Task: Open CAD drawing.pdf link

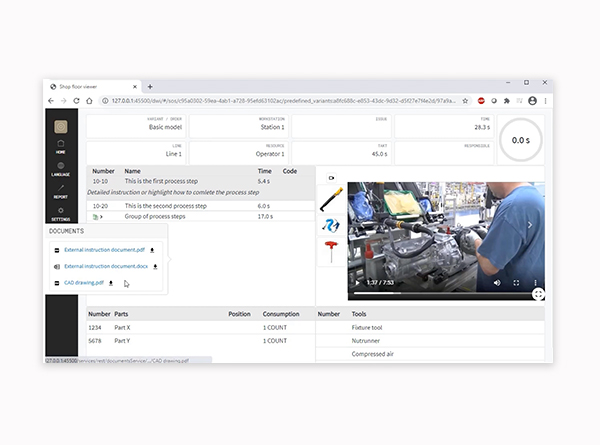Action: [84, 283]
